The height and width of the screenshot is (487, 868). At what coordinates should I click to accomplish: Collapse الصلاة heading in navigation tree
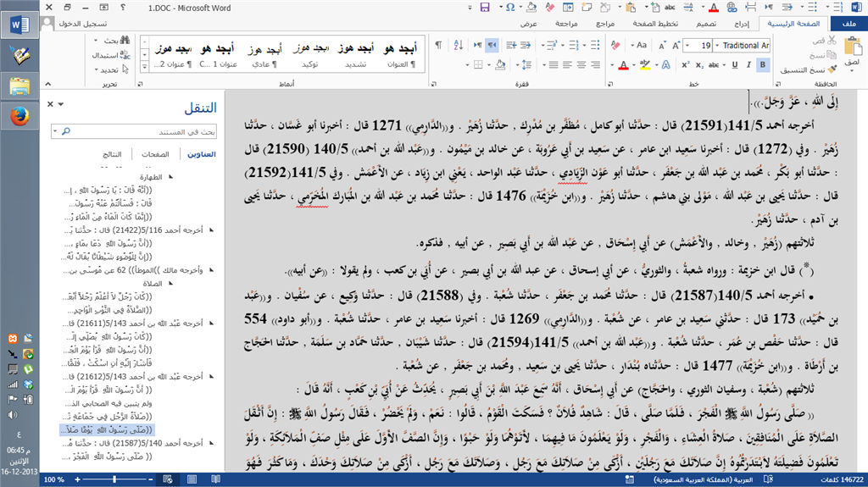tap(171, 284)
